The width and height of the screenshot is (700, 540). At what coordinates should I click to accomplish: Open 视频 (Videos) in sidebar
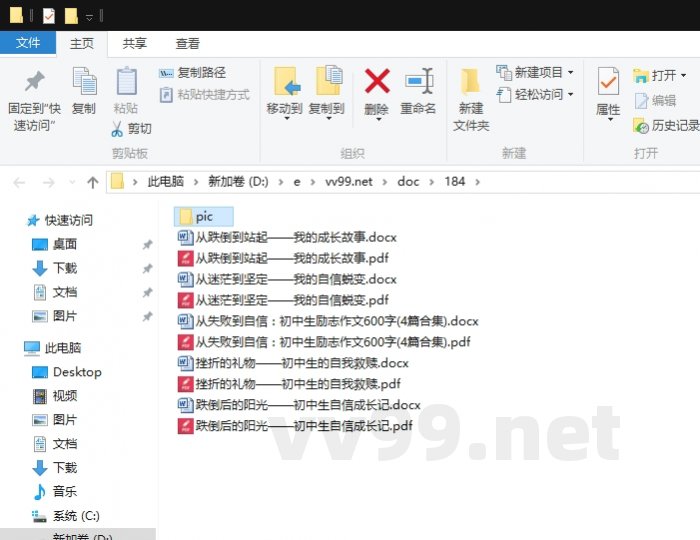[55, 396]
